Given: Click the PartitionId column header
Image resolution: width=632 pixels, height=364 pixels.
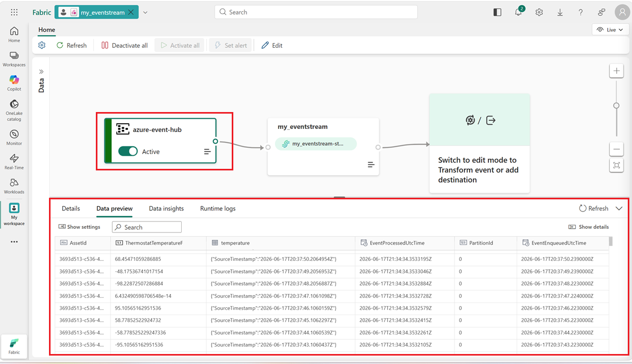Looking at the screenshot, I should (486, 243).
